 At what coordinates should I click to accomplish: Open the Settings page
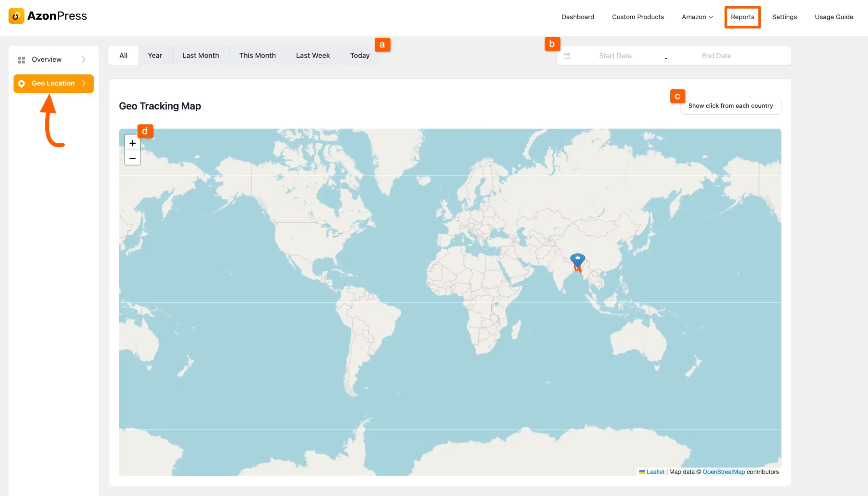pos(784,17)
